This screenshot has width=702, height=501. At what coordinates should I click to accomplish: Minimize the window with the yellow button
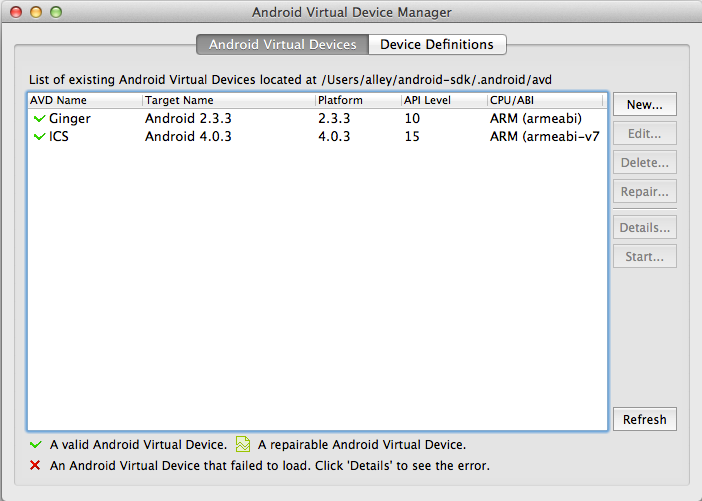coord(36,12)
